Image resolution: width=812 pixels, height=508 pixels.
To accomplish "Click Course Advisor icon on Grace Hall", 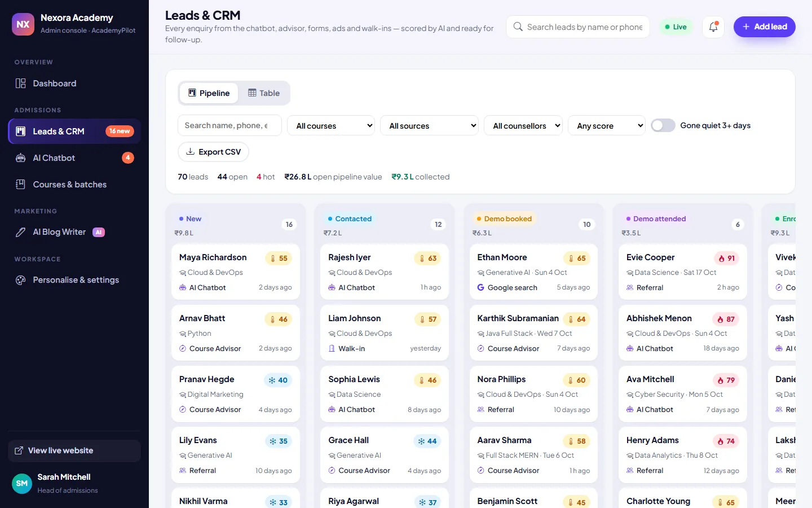I will coord(332,471).
